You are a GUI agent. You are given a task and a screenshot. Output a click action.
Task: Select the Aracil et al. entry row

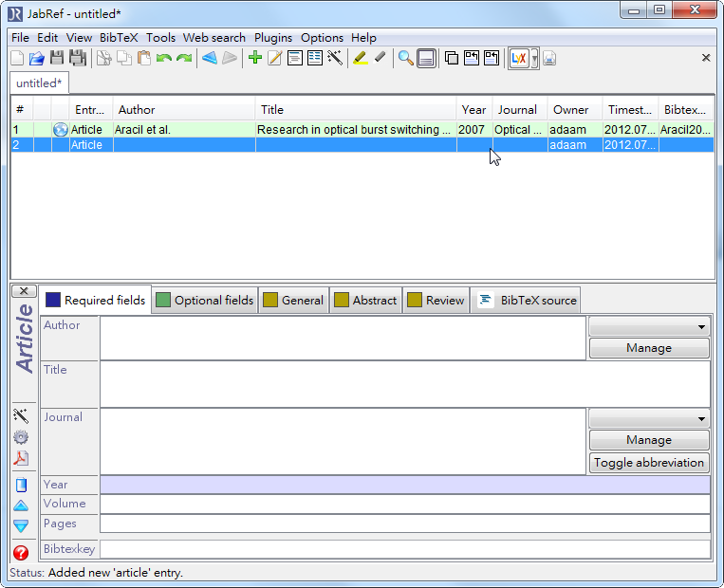click(362, 130)
